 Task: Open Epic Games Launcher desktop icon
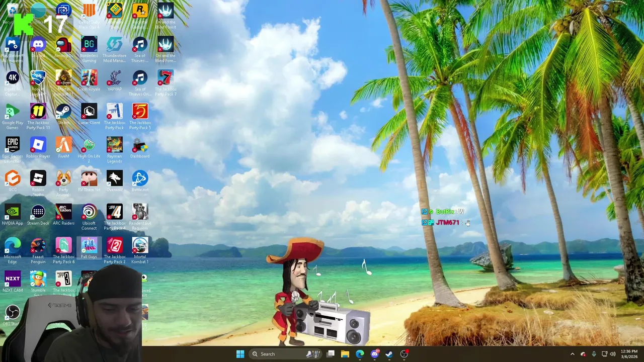coord(13,150)
